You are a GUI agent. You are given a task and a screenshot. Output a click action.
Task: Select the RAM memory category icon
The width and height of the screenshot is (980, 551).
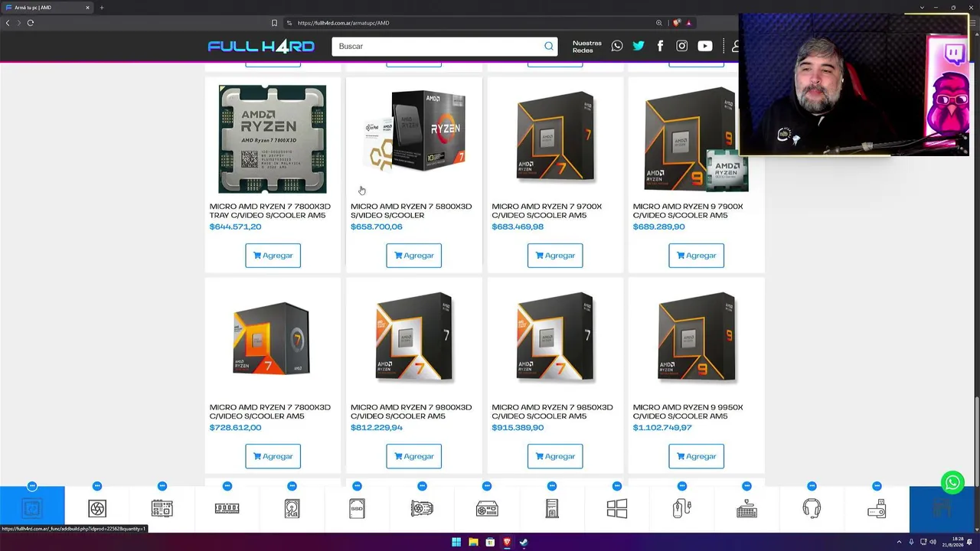click(x=227, y=508)
